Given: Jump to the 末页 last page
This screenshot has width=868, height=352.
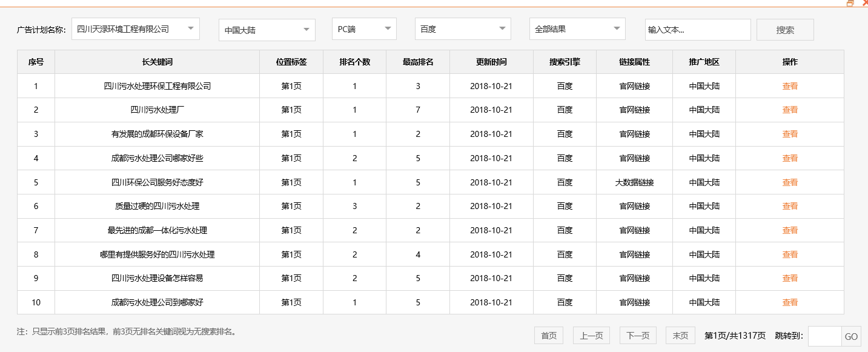Looking at the screenshot, I should (680, 335).
